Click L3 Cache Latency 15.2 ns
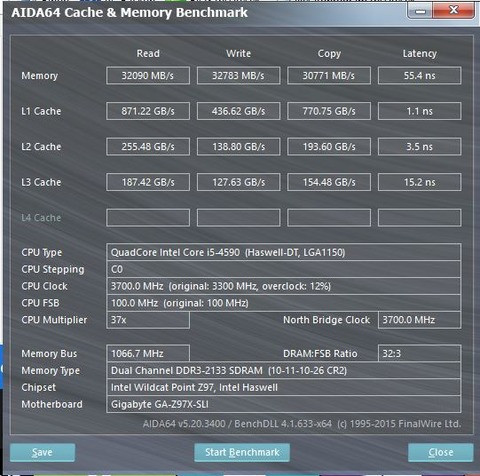 tap(420, 182)
